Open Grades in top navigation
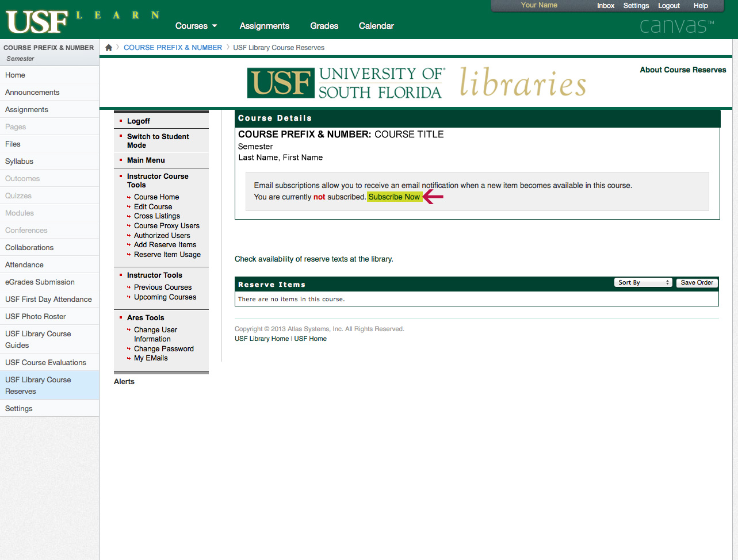 click(x=324, y=26)
